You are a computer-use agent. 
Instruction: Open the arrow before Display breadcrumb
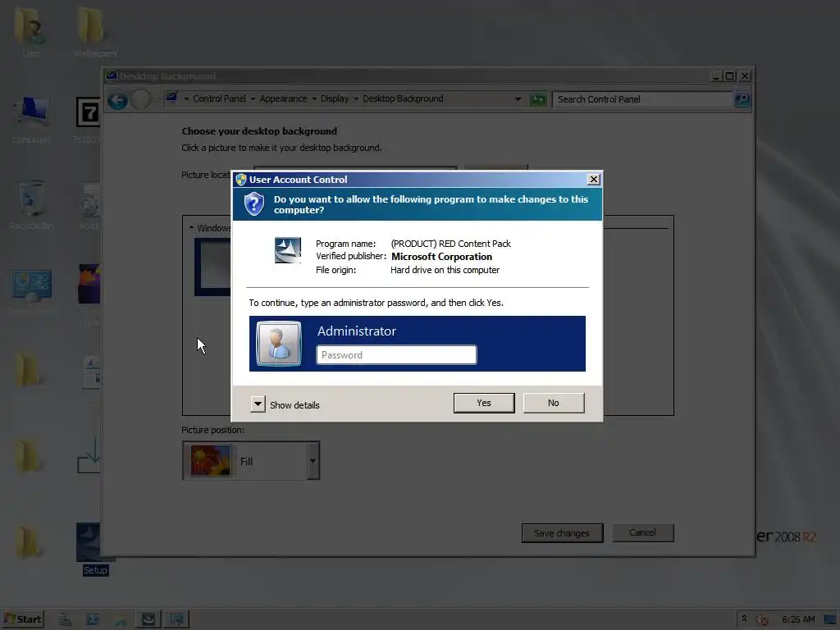coord(314,99)
